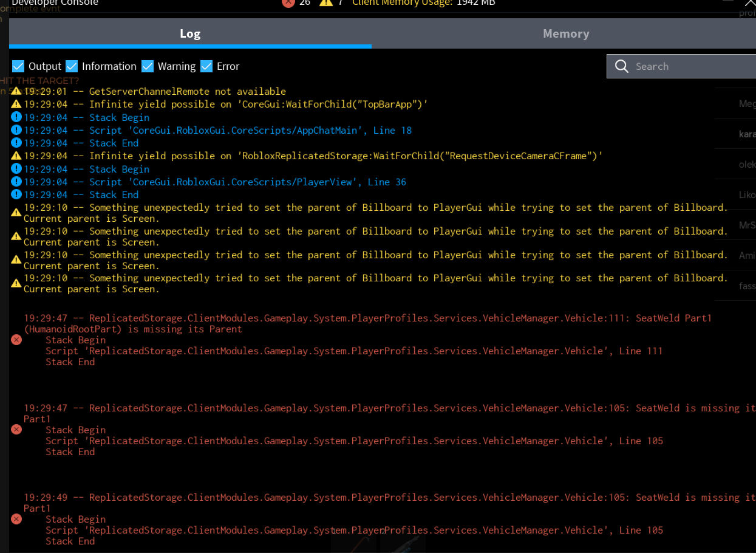The width and height of the screenshot is (756, 553).
Task: Click the warning icon beside a Billboard parent warning
Action: pyautogui.click(x=16, y=212)
